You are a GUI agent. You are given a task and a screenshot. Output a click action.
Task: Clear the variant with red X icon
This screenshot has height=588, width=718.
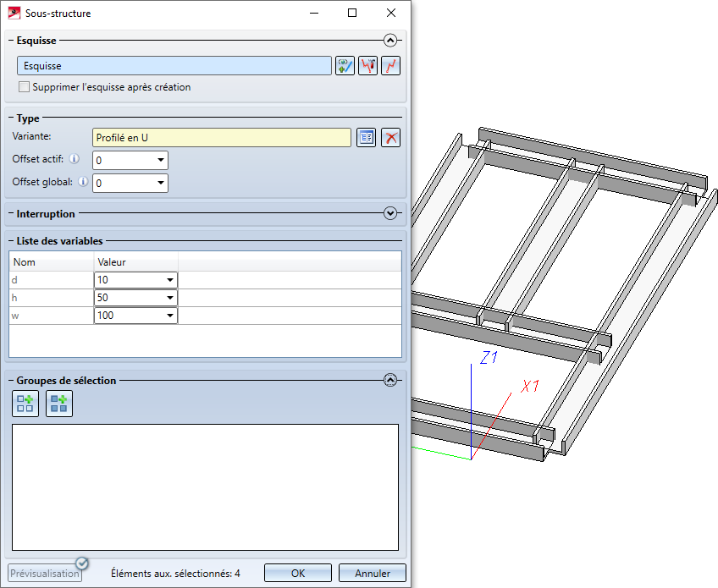390,138
